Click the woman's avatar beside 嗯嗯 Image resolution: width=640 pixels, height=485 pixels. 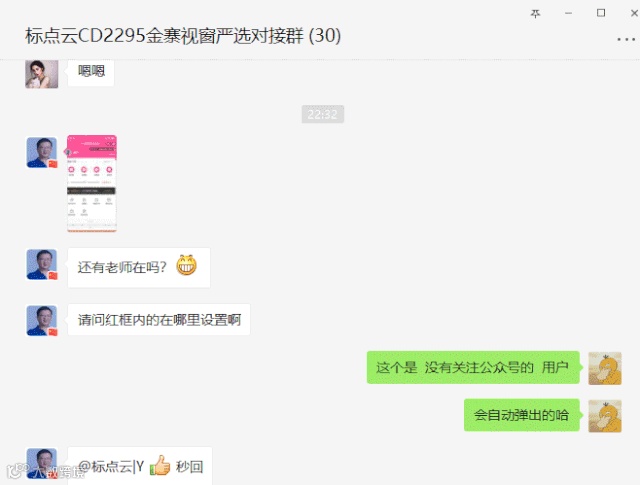42,74
